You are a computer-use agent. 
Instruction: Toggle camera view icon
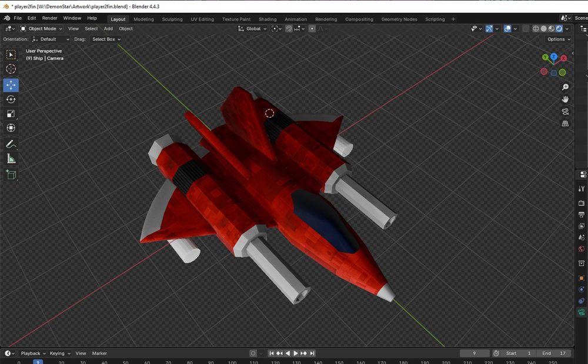[565, 111]
